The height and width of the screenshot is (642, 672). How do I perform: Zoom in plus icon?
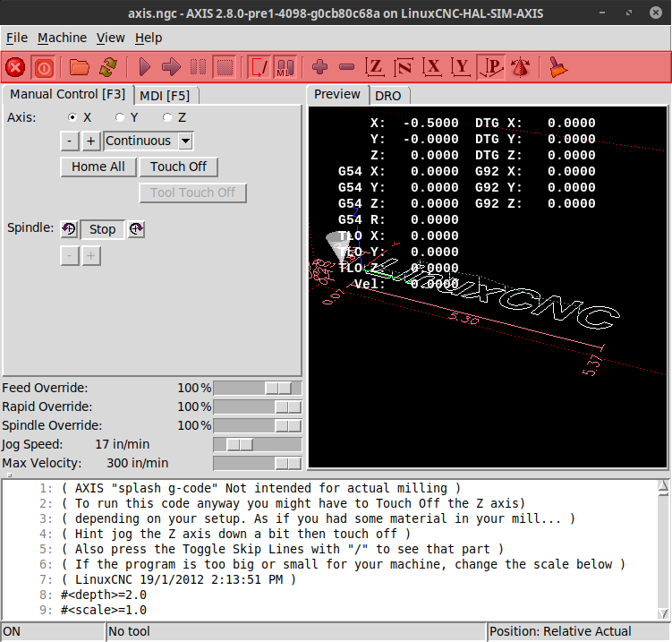tap(319, 67)
